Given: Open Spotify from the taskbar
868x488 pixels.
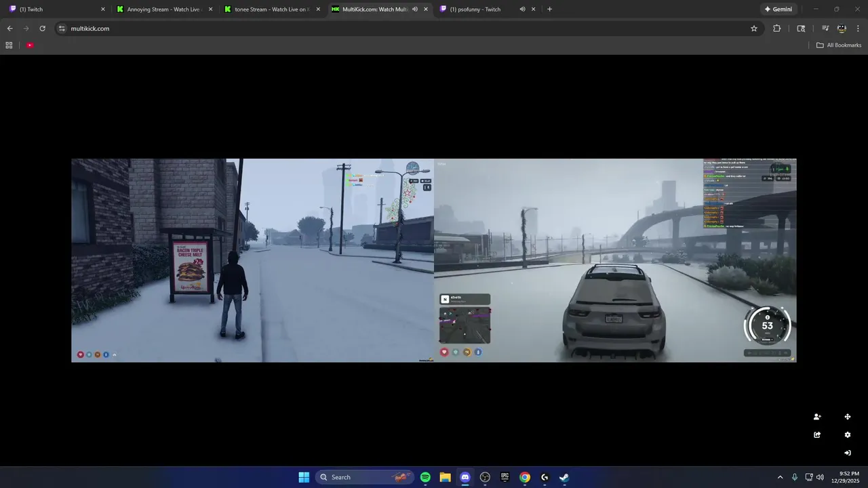Looking at the screenshot, I should click(x=425, y=477).
